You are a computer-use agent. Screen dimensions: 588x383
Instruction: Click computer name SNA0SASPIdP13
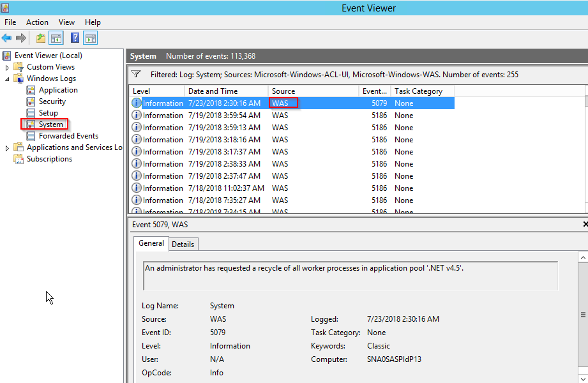(x=394, y=359)
